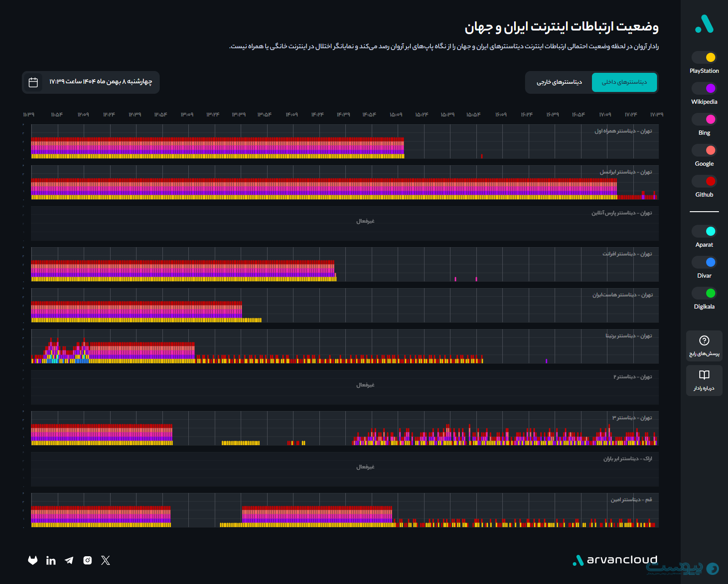The height and width of the screenshot is (584, 728).
Task: Toggle the Google series switch
Action: tap(704, 150)
